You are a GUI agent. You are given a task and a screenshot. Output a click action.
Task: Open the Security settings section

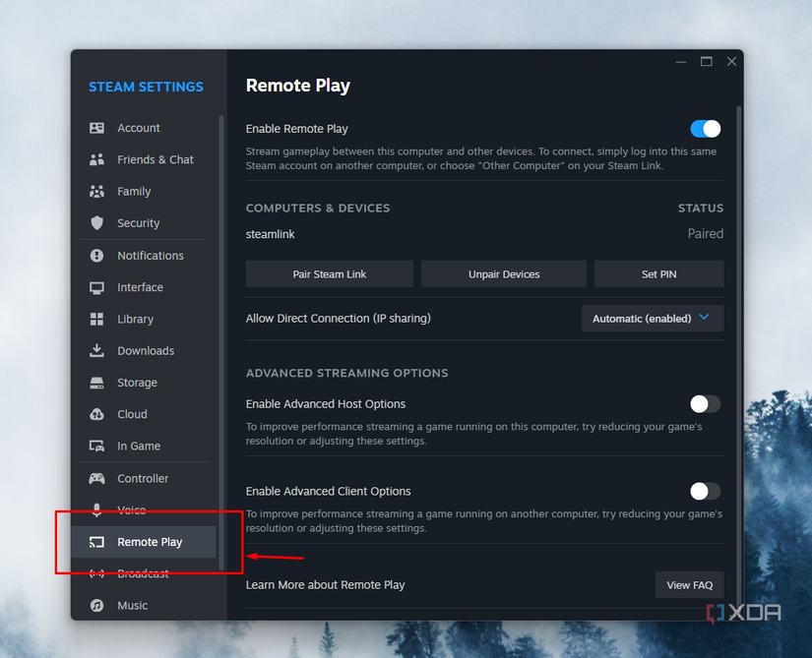point(144,223)
